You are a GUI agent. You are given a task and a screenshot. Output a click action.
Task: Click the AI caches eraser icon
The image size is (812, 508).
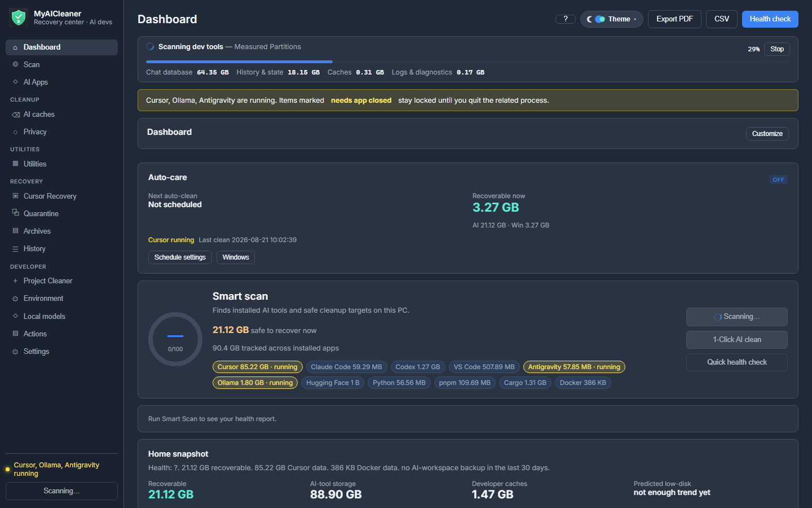[16, 115]
